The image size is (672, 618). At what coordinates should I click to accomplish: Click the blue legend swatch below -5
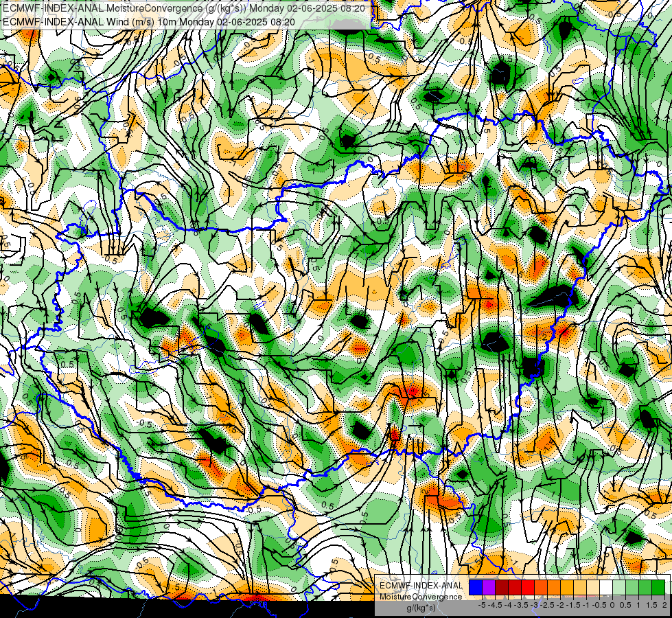(x=476, y=588)
